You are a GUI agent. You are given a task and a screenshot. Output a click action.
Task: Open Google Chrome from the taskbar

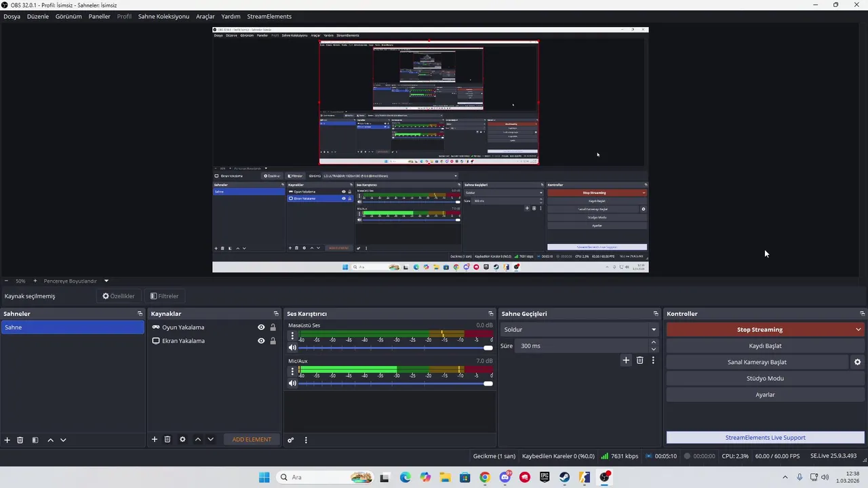click(485, 477)
